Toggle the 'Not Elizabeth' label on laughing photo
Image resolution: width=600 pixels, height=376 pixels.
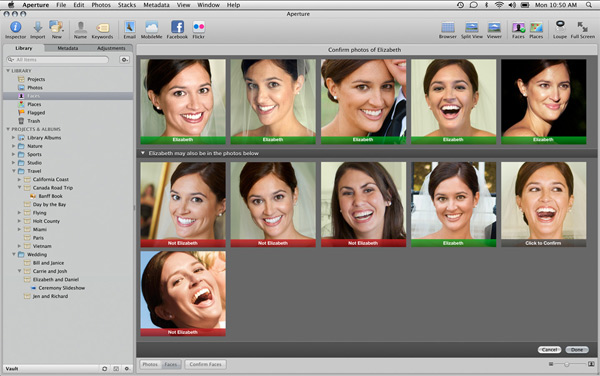(183, 332)
